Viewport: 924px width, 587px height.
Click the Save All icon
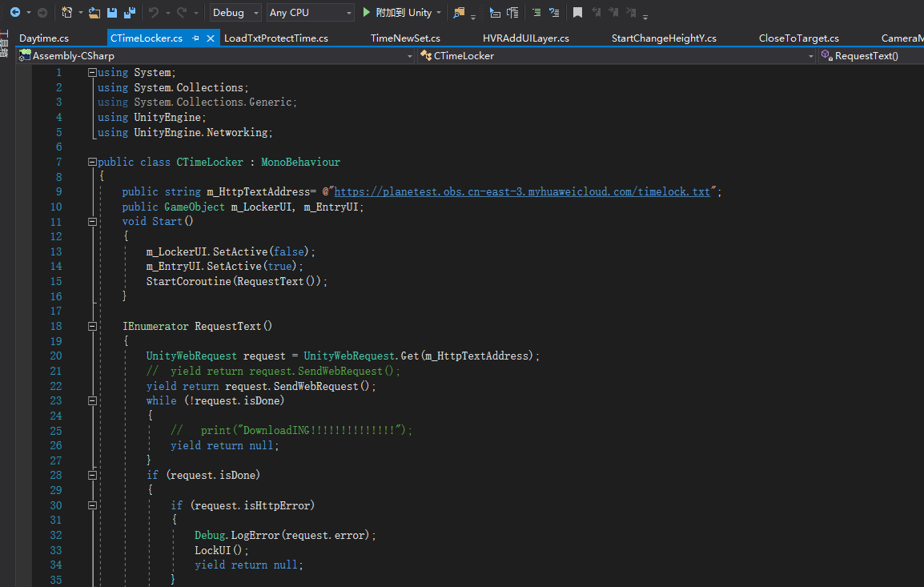point(129,13)
